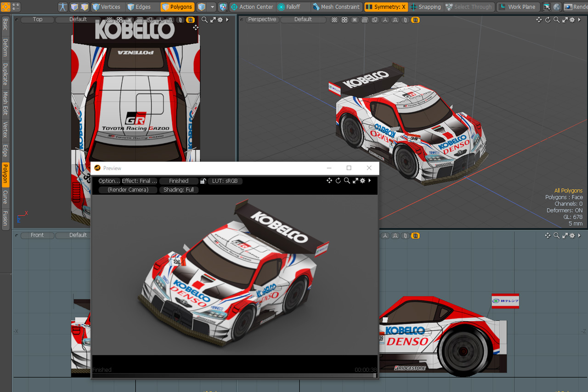Click the orange layout toggle icon at top-left corner

coord(5,7)
